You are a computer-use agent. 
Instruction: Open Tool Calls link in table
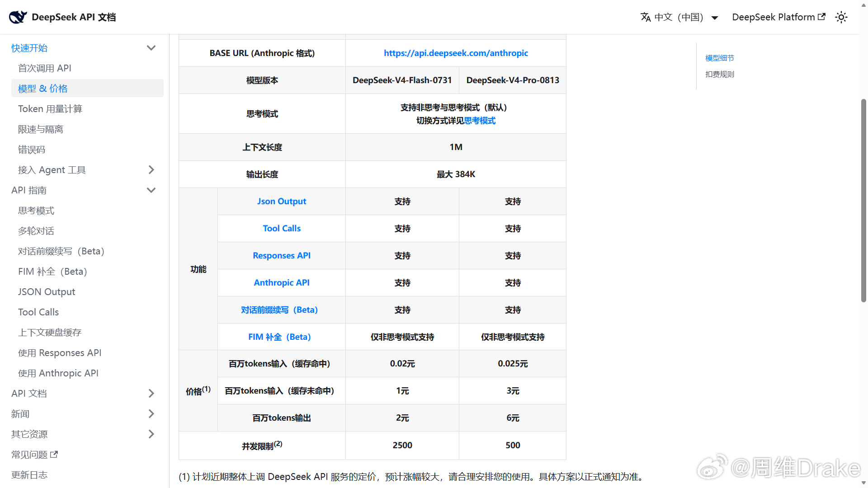pyautogui.click(x=282, y=228)
